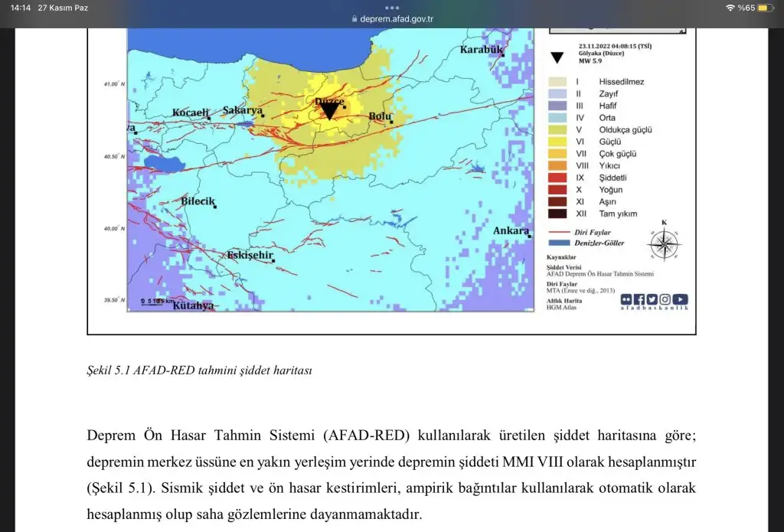Tap the Wi-Fi icon in status bar
Screen dimensions: 784x532
coord(730,8)
